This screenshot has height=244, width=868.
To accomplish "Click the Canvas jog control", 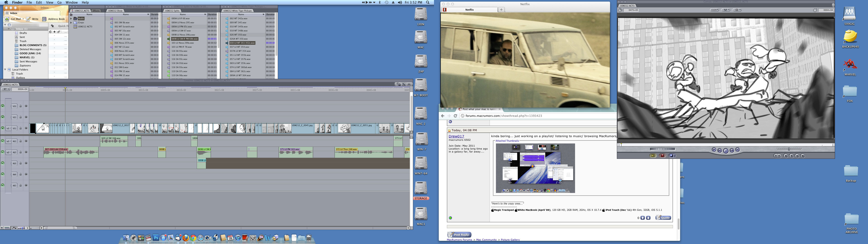I will click(x=663, y=149).
